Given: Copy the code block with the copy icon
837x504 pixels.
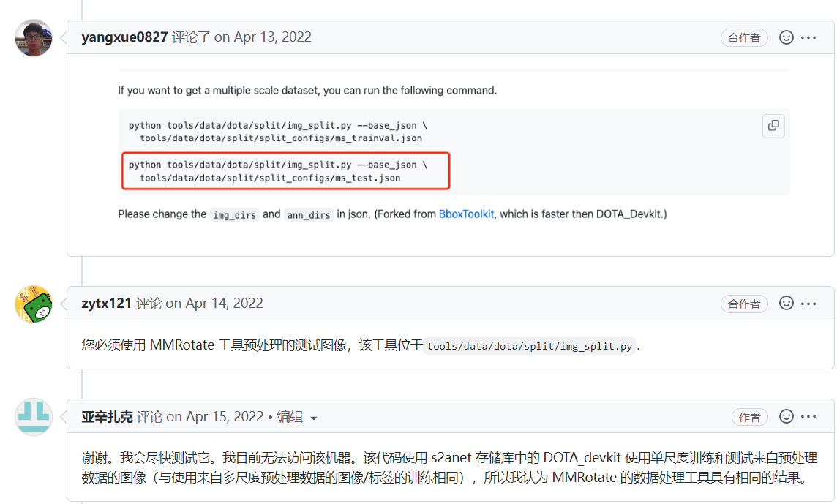Looking at the screenshot, I should click(773, 126).
